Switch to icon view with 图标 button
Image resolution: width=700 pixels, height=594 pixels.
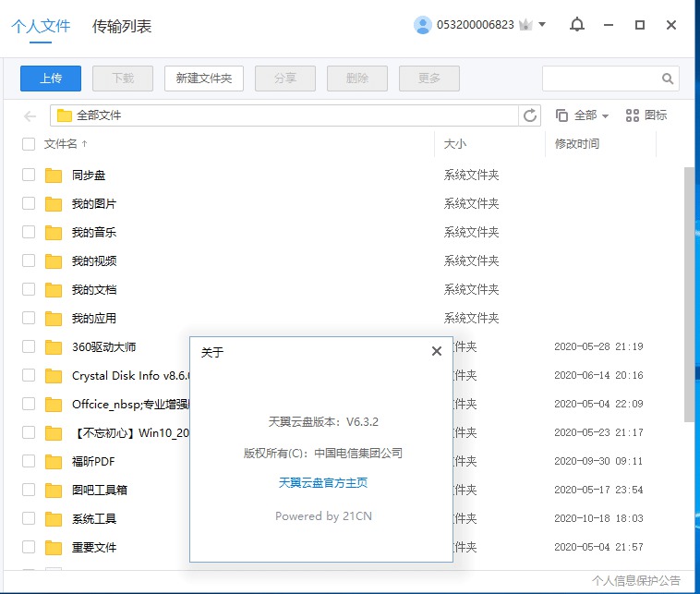click(x=646, y=115)
